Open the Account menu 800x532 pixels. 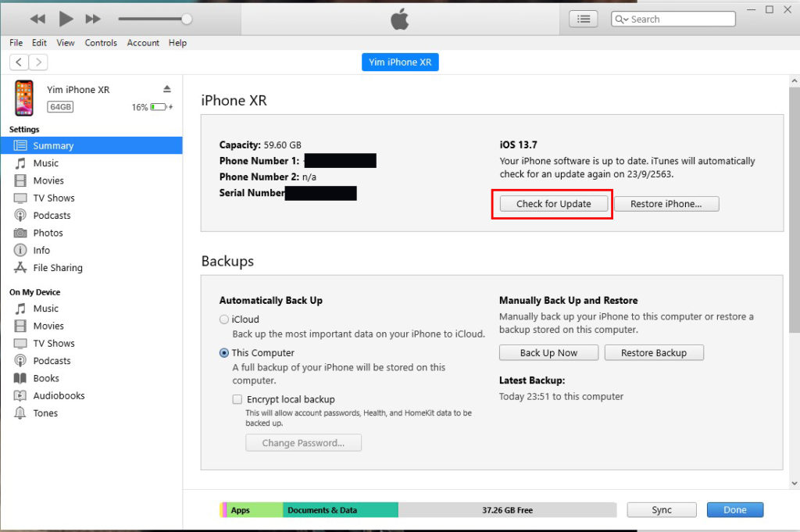click(x=143, y=43)
